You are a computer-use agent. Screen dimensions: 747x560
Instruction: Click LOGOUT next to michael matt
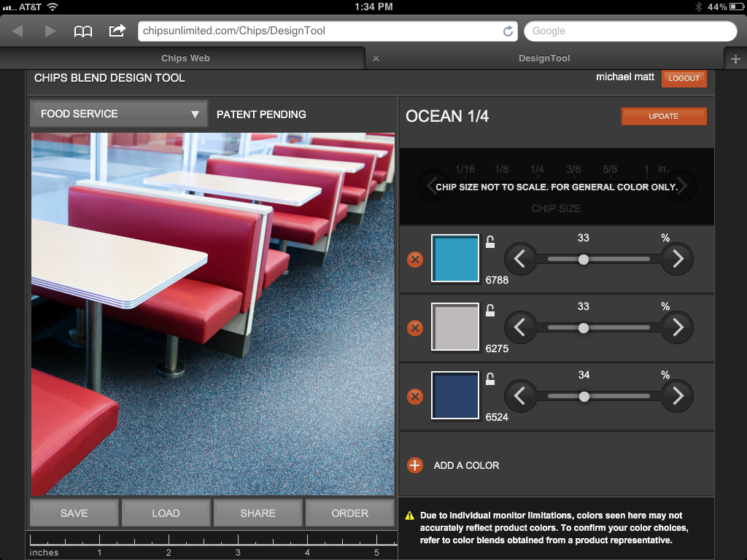coord(684,78)
